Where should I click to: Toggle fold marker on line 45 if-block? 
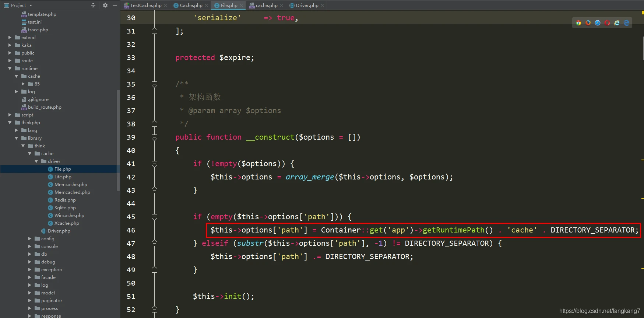click(x=155, y=217)
